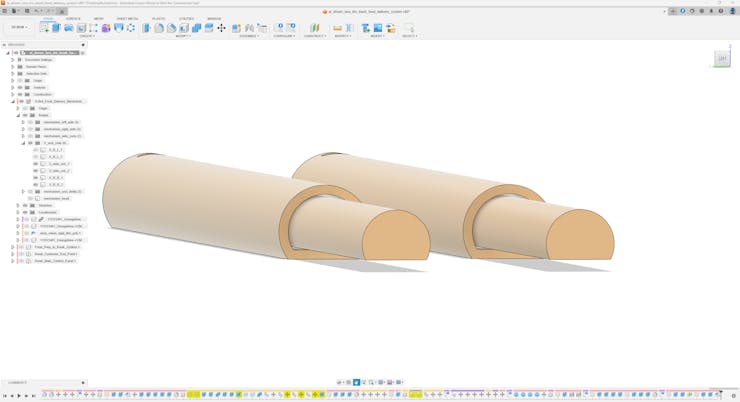Expand the Document Settings node
The height and width of the screenshot is (402, 740).
click(x=13, y=60)
